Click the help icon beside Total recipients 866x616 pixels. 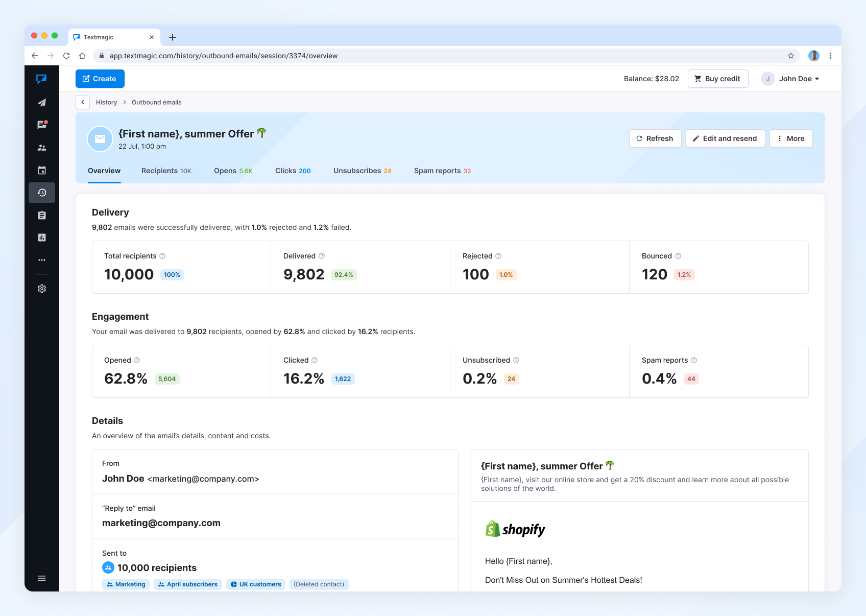click(162, 256)
